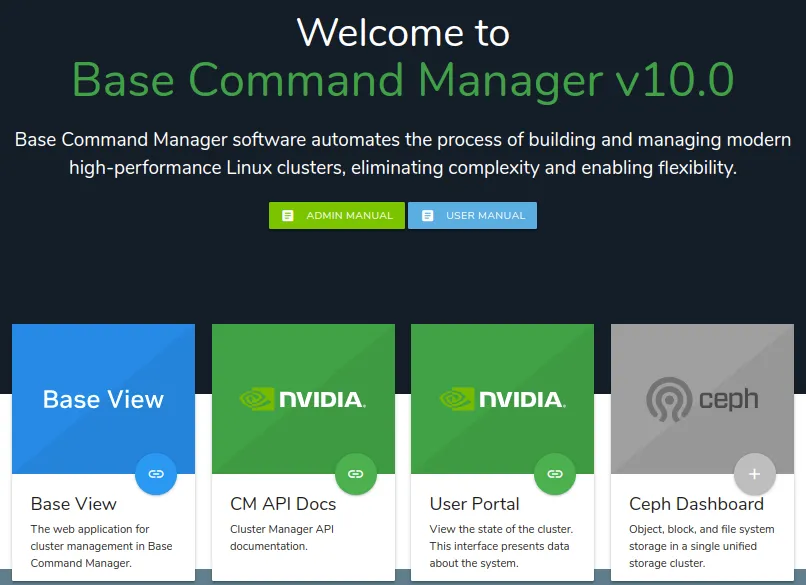Click the 'View the state of the cluster' description

point(501,546)
